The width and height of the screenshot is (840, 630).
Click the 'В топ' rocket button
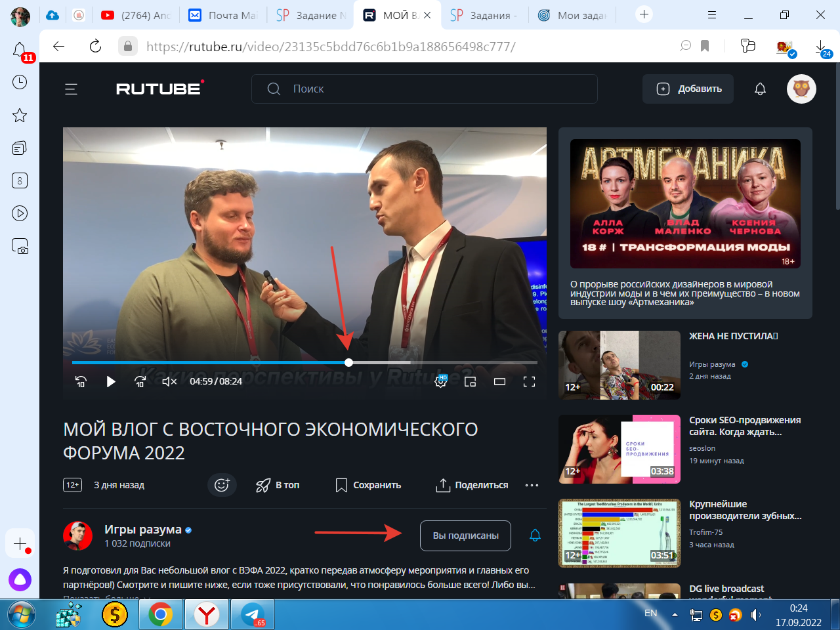click(278, 485)
